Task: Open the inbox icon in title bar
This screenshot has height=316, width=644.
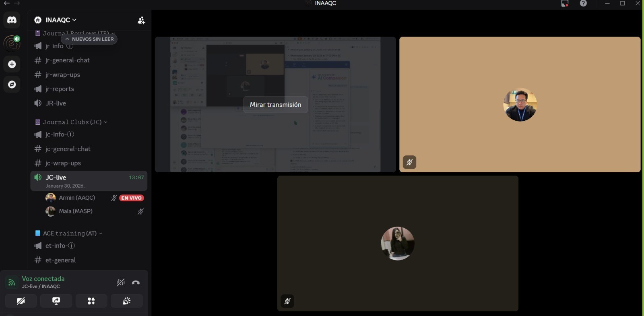Action: point(565,4)
